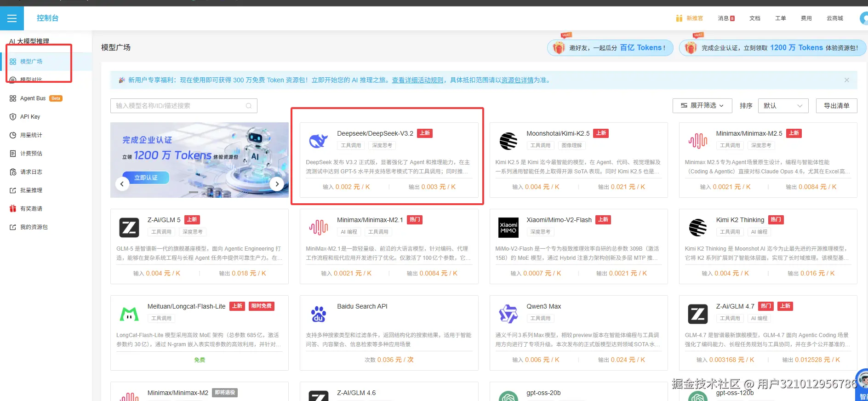
Task: Click the Qwen3 Max logo
Action: (x=508, y=314)
